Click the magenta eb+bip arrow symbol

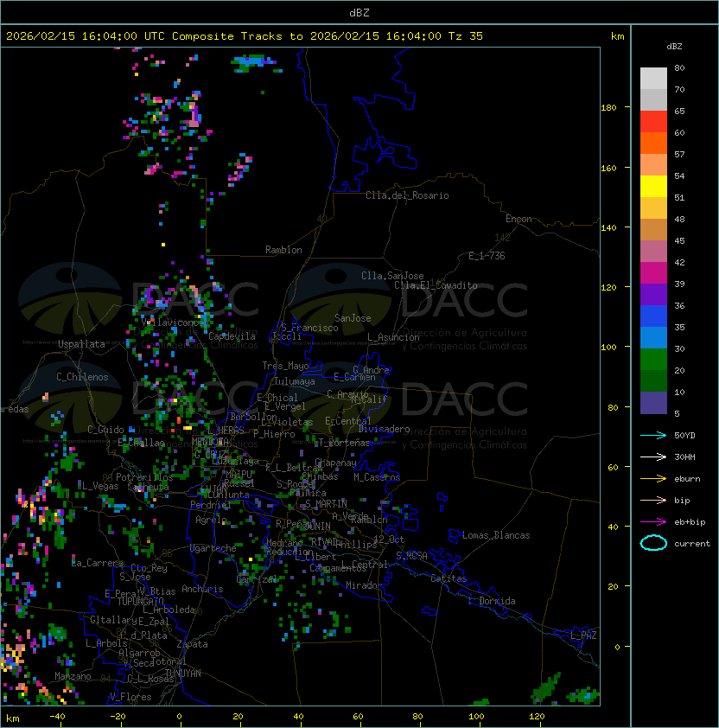tap(653, 522)
